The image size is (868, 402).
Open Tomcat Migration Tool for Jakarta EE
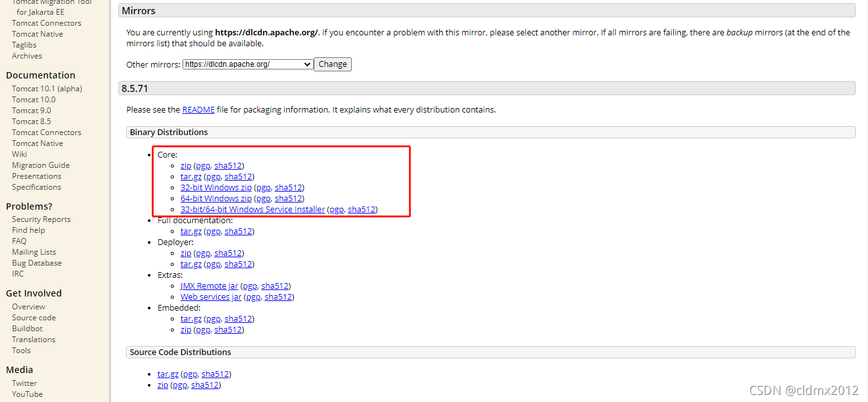51,6
